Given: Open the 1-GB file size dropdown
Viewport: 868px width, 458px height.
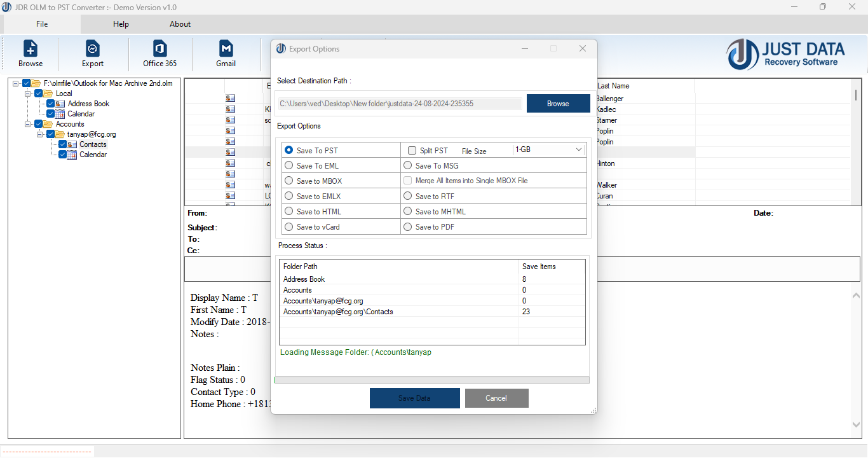Looking at the screenshot, I should coord(549,149).
